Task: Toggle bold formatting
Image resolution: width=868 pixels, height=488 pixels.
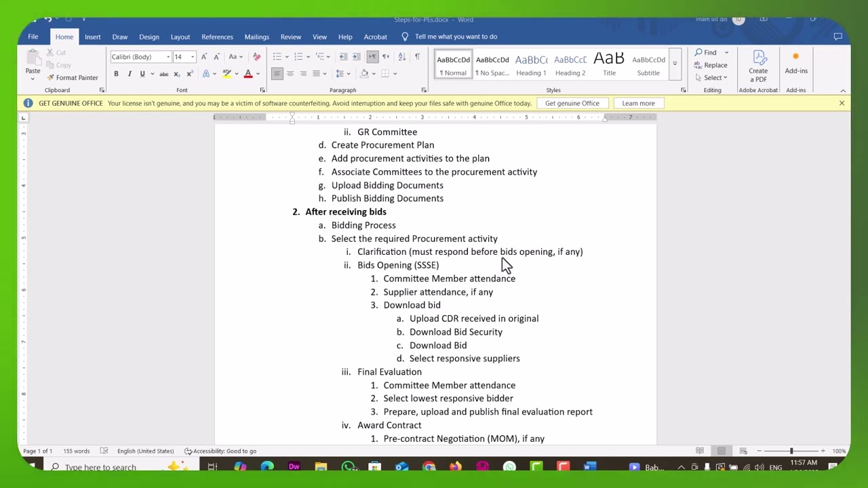Action: point(116,73)
